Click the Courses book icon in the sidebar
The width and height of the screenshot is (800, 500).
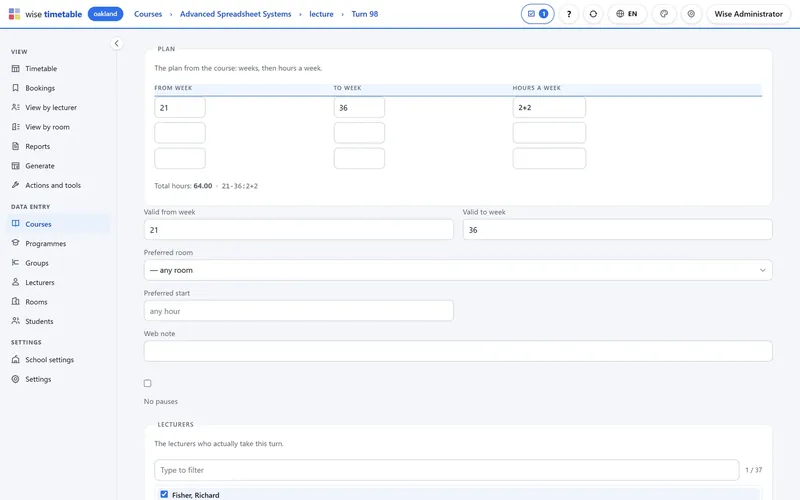tap(15, 223)
